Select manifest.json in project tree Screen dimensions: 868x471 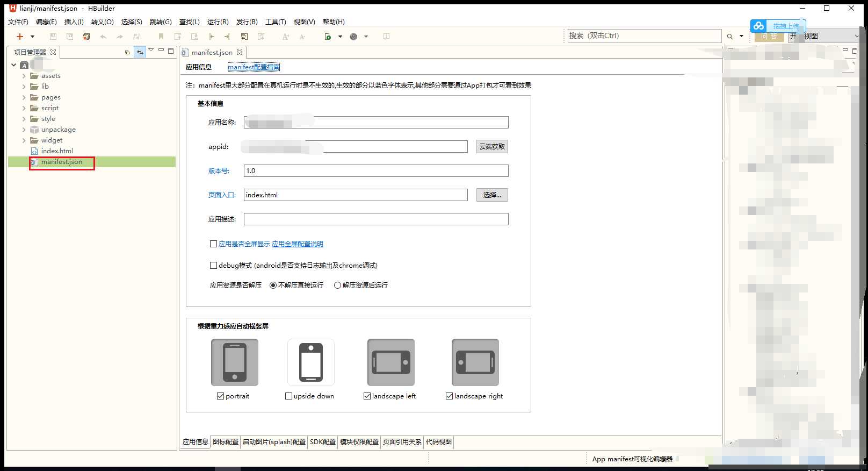click(62, 162)
